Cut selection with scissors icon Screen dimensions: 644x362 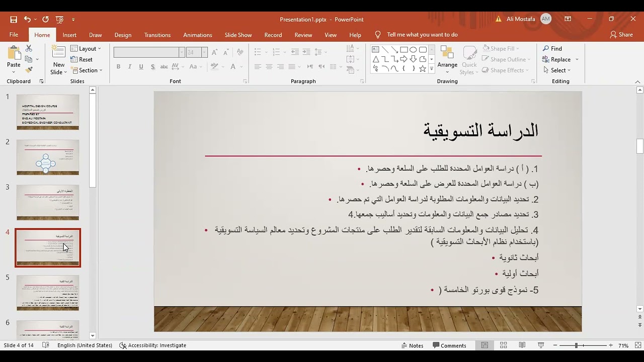(x=29, y=48)
